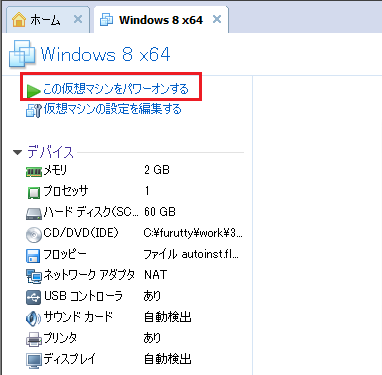This screenshot has width=382, height=375.
Task: Click the large VM icon beside the Windows 8 x64 heading
Action: click(22, 54)
